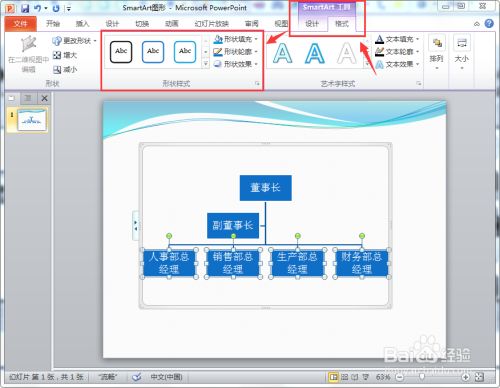This screenshot has width=500, height=388.
Task: Open the 排列 (Arrange) dropdown button
Action: 437,52
